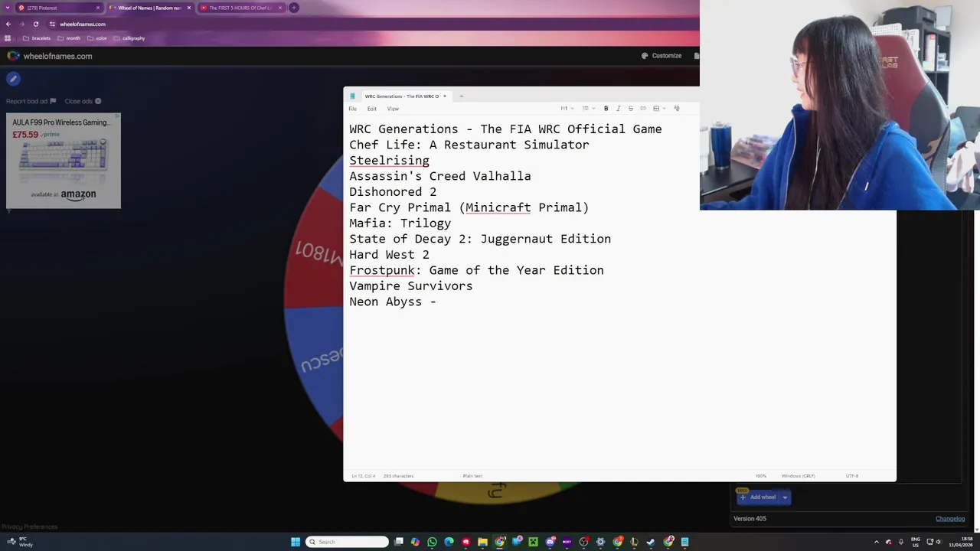Open the bracelets bookmark folder
The image size is (980, 551).
coord(37,38)
